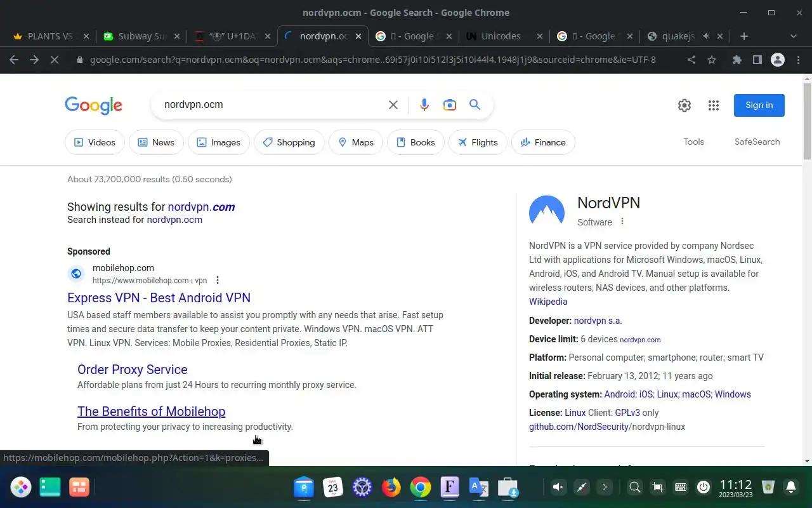
Task: Open the onscreen keyboard tray icon
Action: (681, 487)
